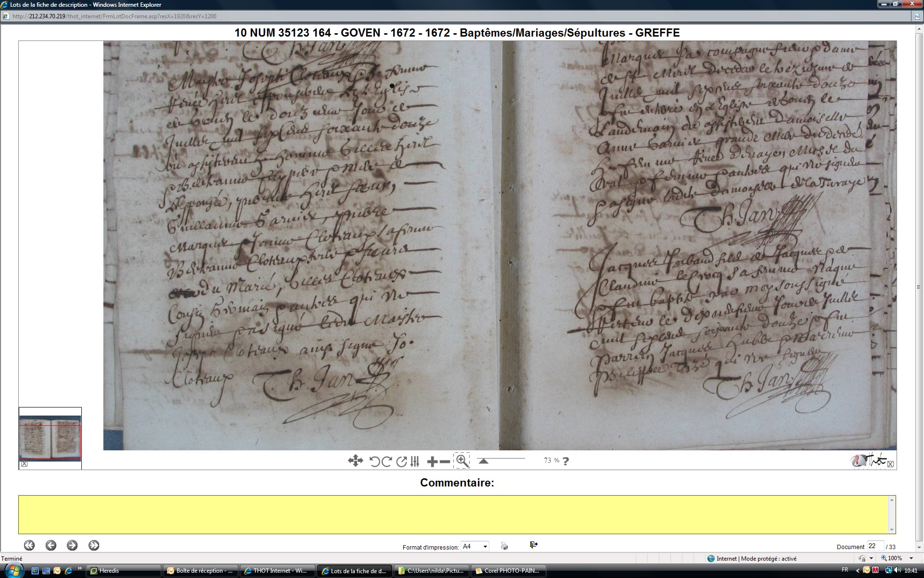
Task: Rotate image counterclockwise
Action: point(374,461)
